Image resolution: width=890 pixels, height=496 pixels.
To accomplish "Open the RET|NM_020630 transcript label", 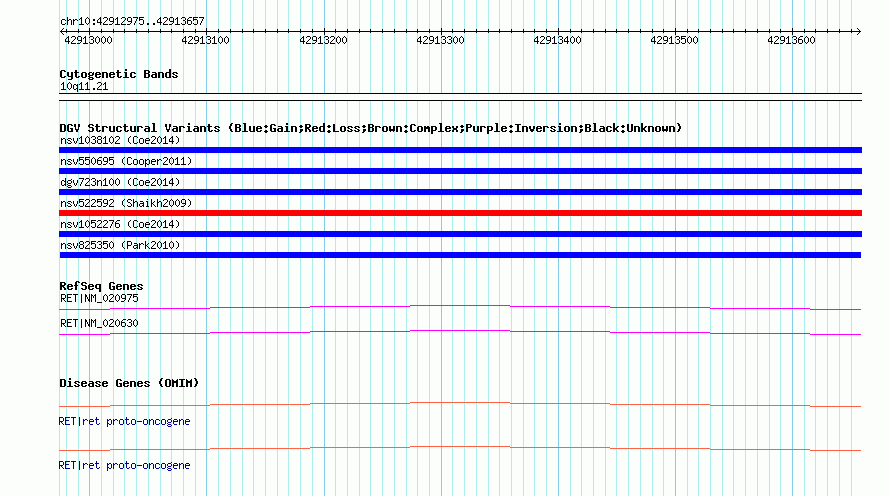I will click(99, 323).
